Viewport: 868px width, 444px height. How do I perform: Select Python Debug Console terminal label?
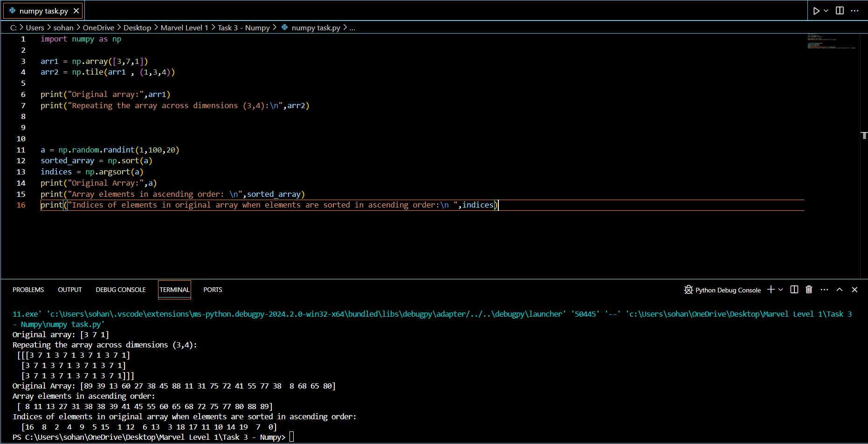click(x=728, y=290)
